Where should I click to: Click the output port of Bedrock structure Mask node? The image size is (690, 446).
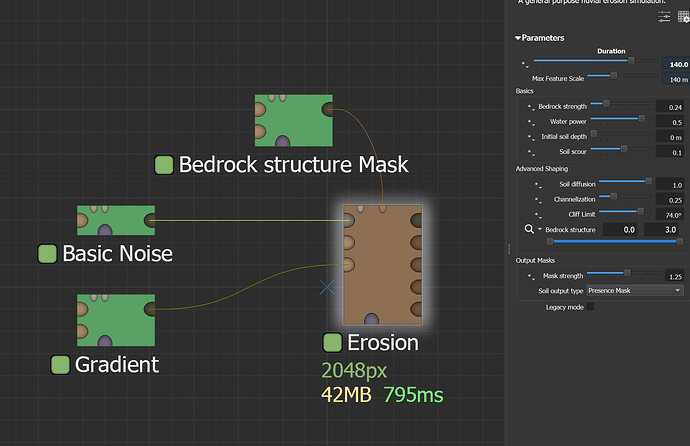point(327,110)
